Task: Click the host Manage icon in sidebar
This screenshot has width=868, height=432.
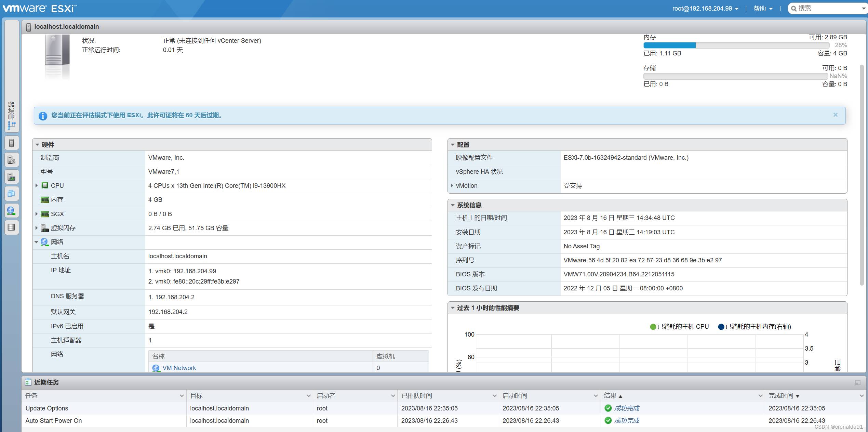Action: 12,160
